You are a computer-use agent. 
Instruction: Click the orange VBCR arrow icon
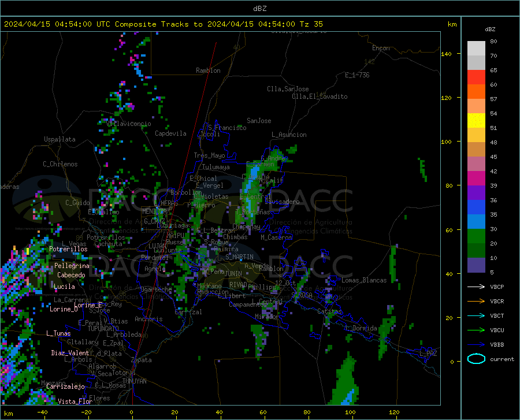[476, 301]
